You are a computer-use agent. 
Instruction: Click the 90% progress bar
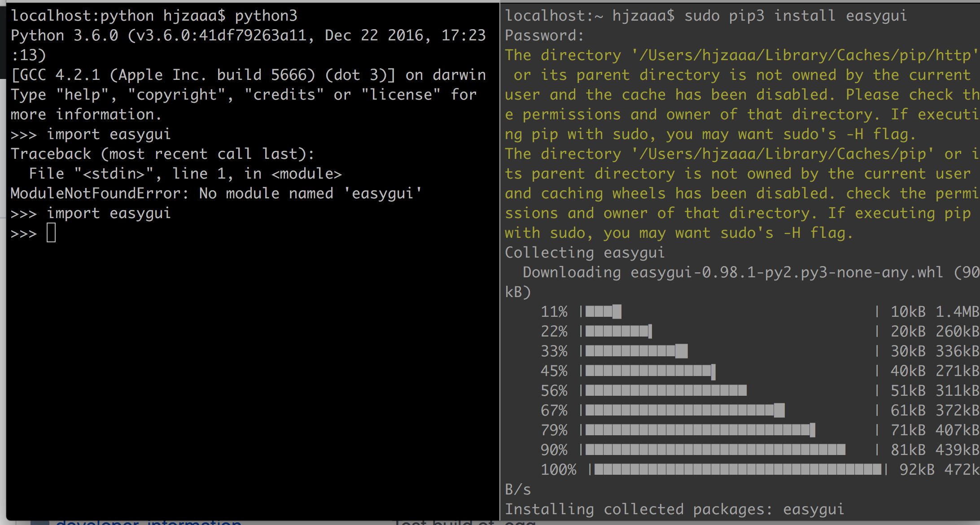[715, 450]
